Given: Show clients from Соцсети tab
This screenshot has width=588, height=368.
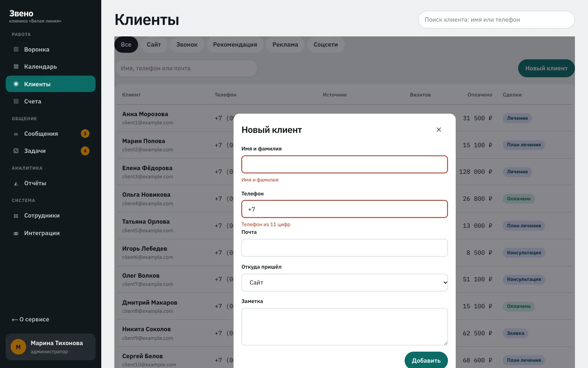Looking at the screenshot, I should click(x=326, y=45).
